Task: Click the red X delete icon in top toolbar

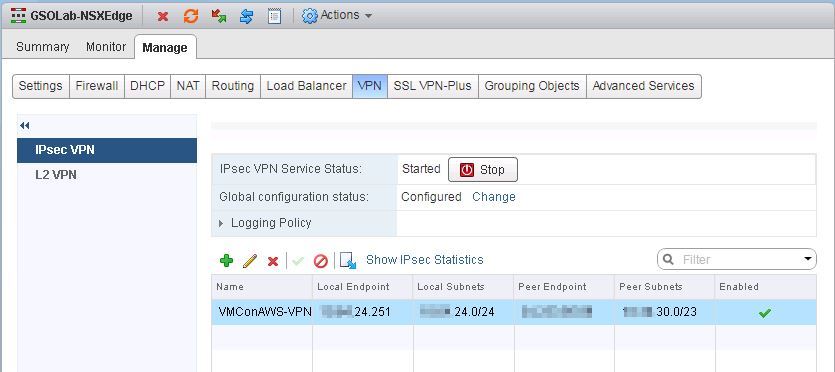Action: (x=163, y=16)
